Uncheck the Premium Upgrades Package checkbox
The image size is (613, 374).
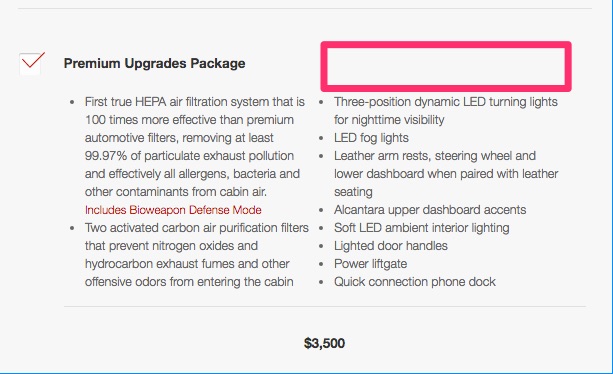pyautogui.click(x=31, y=63)
